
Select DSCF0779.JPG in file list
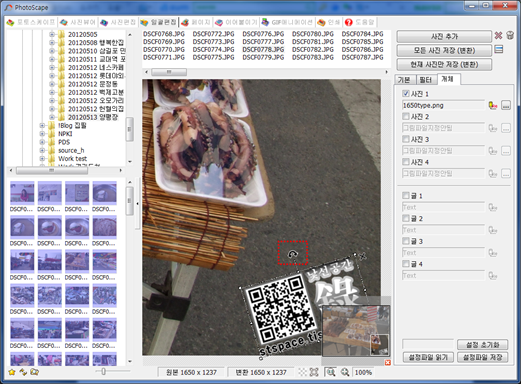click(263, 57)
